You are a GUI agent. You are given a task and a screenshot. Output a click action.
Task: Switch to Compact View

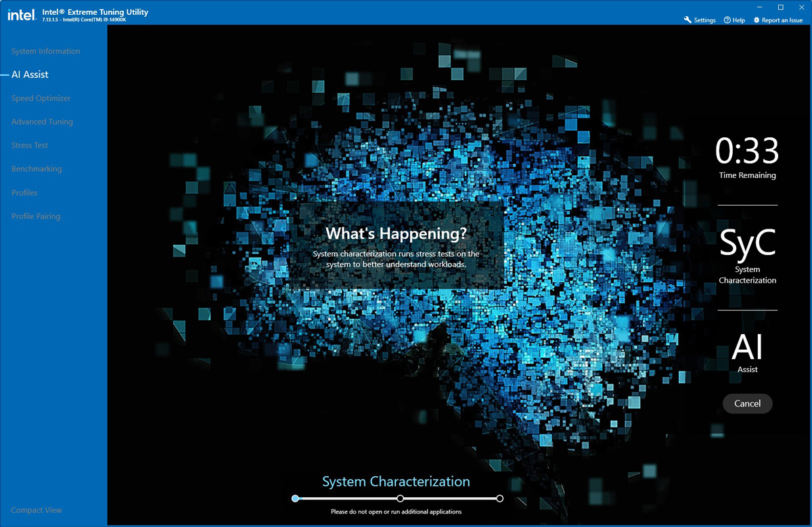(36, 510)
